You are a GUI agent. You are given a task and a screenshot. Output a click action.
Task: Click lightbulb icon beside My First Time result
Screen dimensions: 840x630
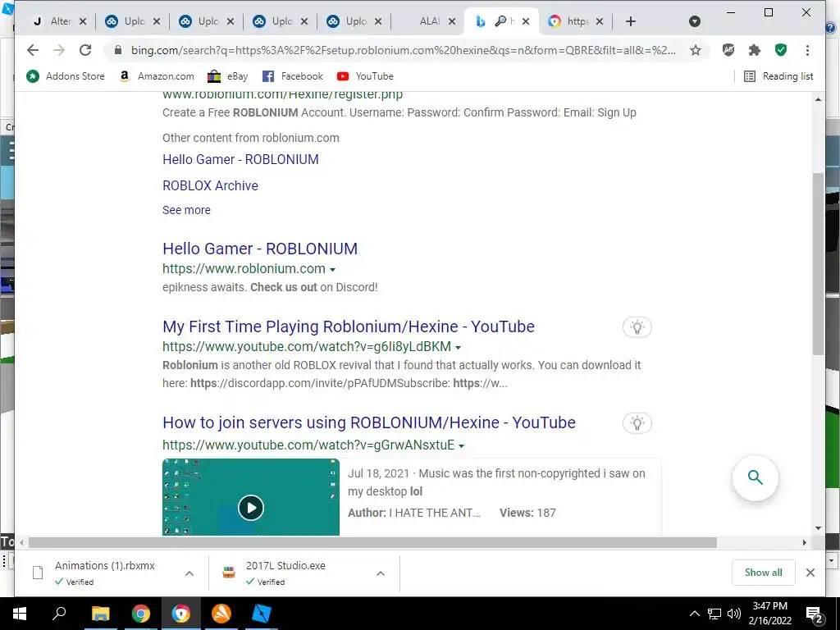(x=637, y=327)
